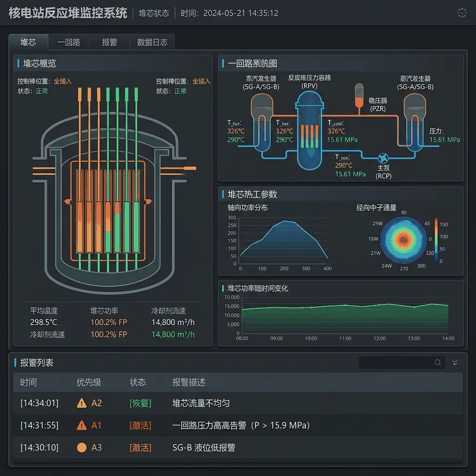Click the 一回路系统图 panel title
476x476 pixels.
(x=252, y=63)
